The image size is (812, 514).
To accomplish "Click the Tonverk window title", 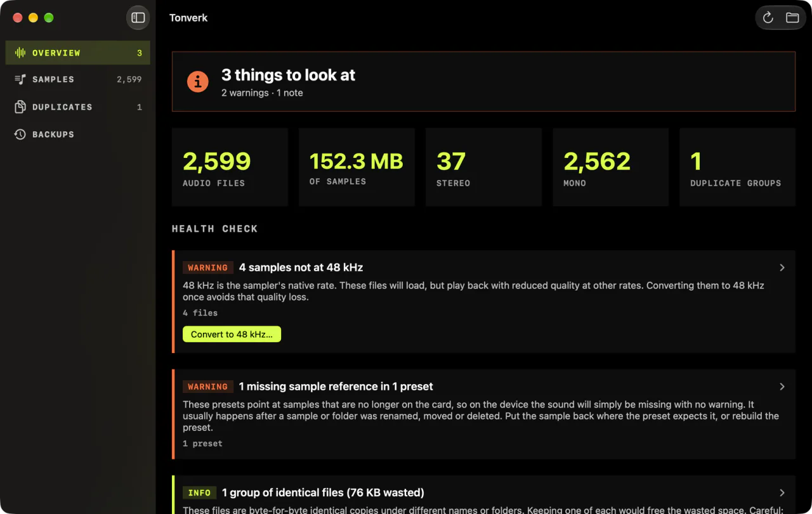I will [188, 18].
